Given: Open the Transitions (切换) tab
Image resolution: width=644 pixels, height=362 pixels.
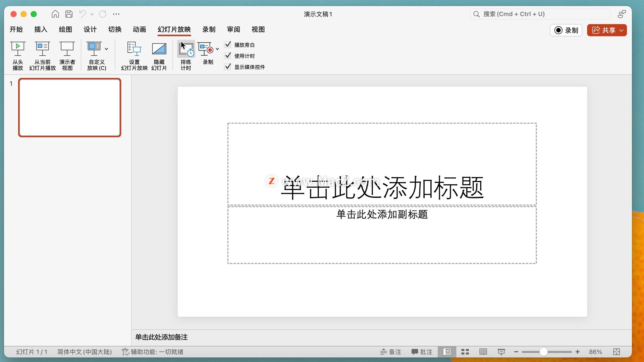Looking at the screenshot, I should [115, 29].
